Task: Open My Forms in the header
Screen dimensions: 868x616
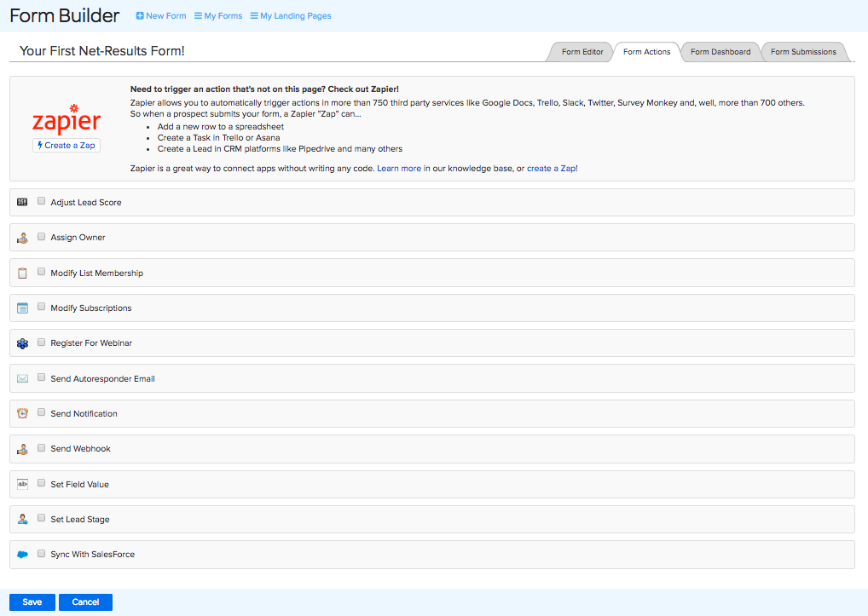Action: [218, 16]
